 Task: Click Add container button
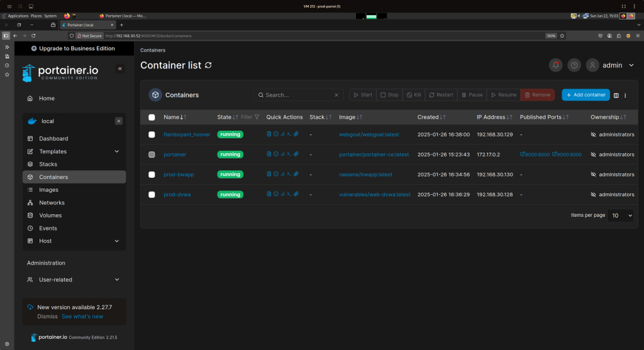(586, 95)
